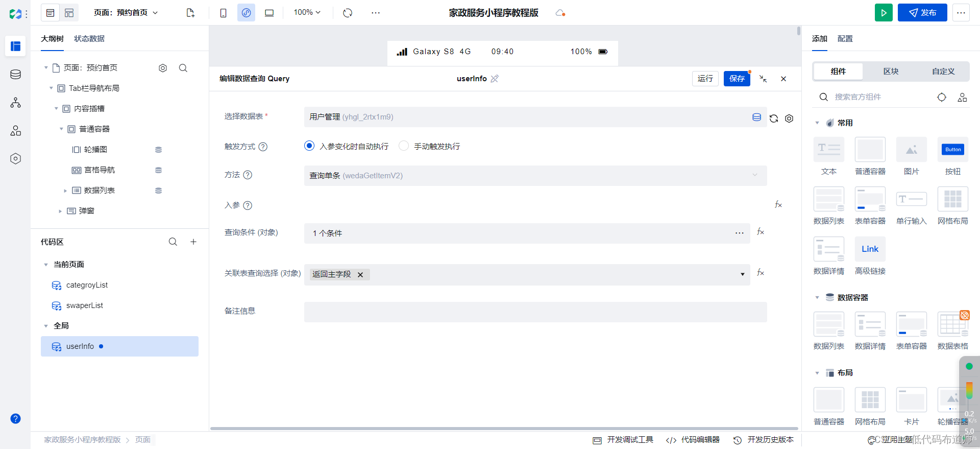Viewport: 980px width, 449px height.
Task: Collapse the 当前页面 code section
Action: (x=46, y=265)
